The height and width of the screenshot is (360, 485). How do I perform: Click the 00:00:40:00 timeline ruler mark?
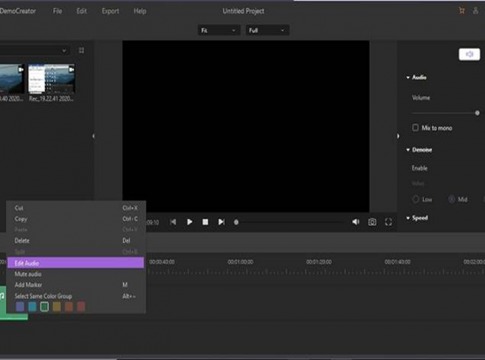point(162,262)
